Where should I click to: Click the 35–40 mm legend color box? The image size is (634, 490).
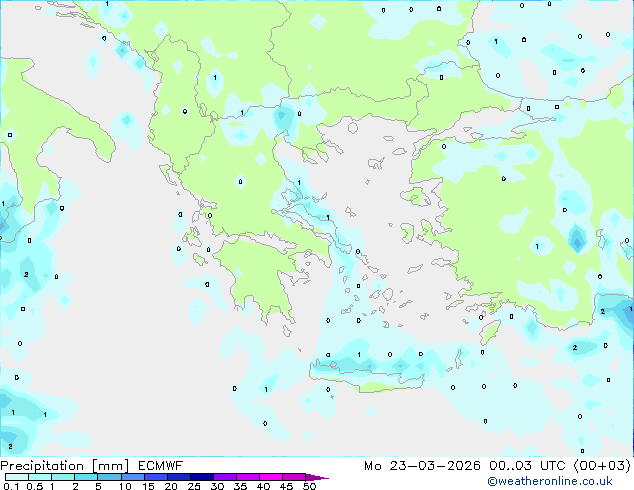(248, 477)
